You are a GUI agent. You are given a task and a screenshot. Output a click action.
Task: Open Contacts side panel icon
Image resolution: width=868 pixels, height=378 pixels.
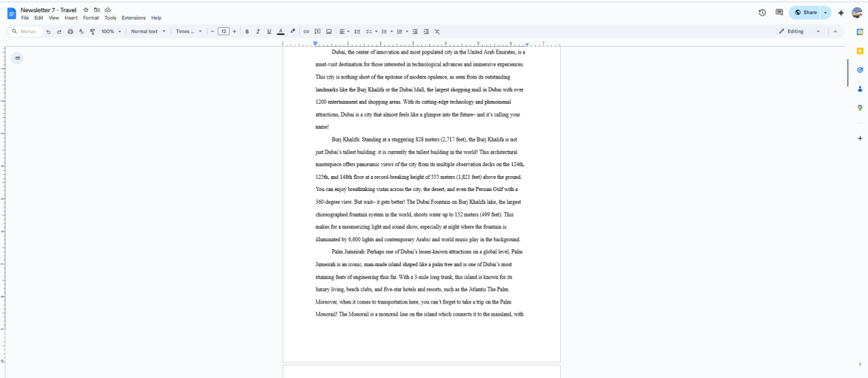(860, 89)
